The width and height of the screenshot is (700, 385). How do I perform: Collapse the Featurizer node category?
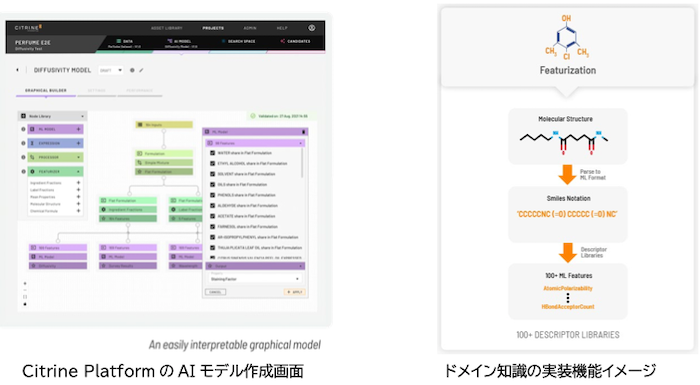[79, 172]
